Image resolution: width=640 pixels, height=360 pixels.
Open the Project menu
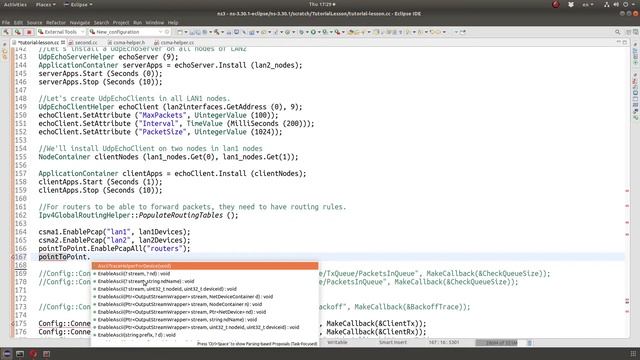(121, 22)
